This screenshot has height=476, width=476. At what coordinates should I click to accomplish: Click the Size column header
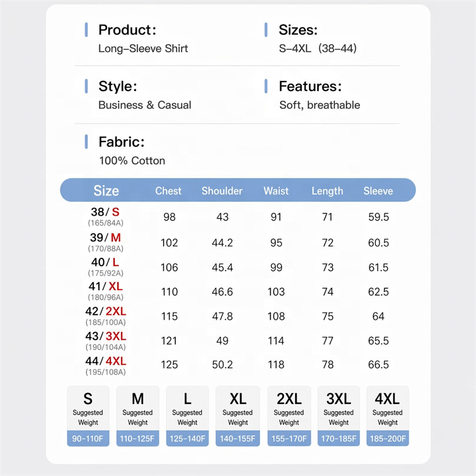tap(107, 190)
